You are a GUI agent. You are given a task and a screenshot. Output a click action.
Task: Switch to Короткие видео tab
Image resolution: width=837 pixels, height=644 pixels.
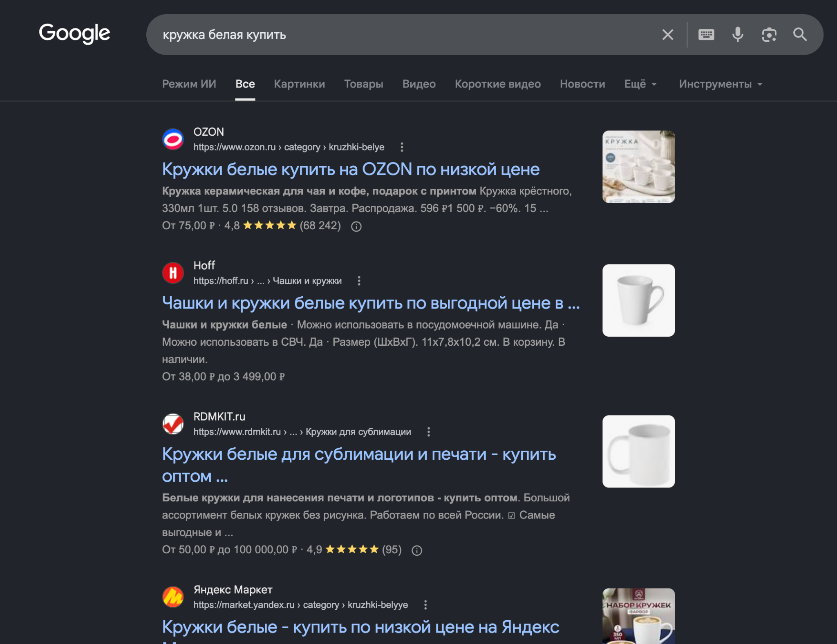pyautogui.click(x=498, y=84)
